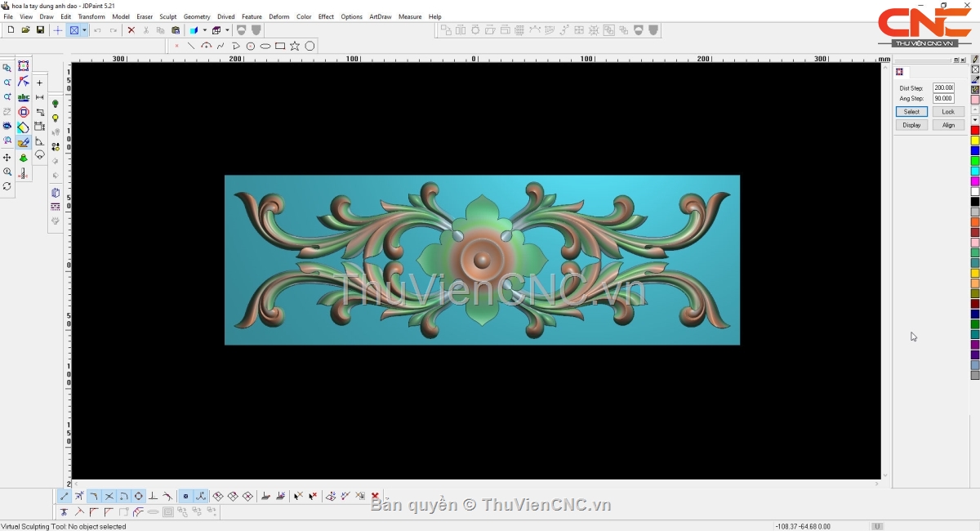Click the abc text tool
This screenshot has width=980, height=531.
pos(24,97)
